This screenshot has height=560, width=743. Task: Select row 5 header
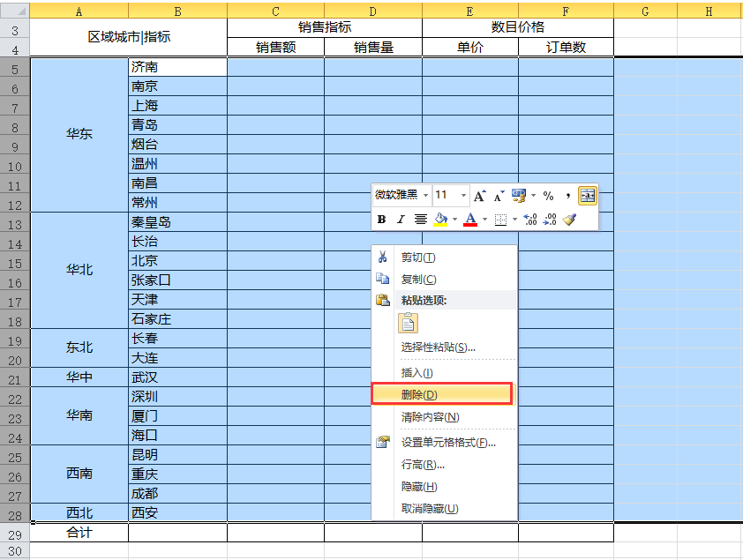coord(15,67)
